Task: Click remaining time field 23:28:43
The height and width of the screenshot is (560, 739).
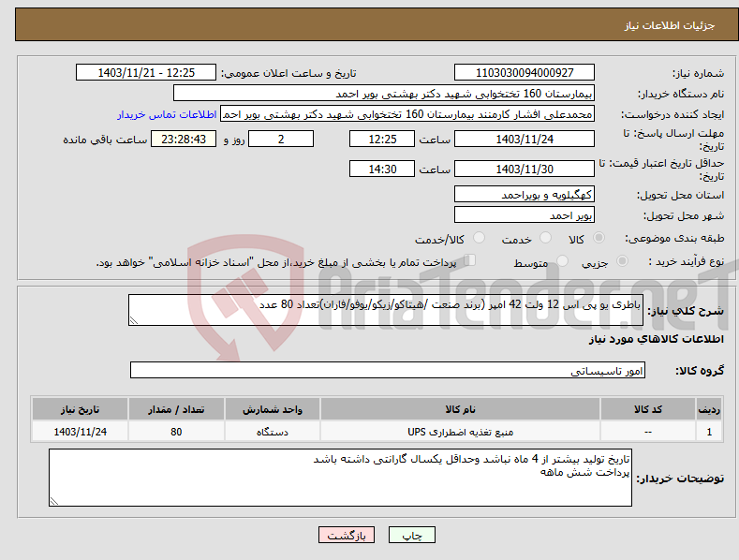Action: (x=184, y=139)
